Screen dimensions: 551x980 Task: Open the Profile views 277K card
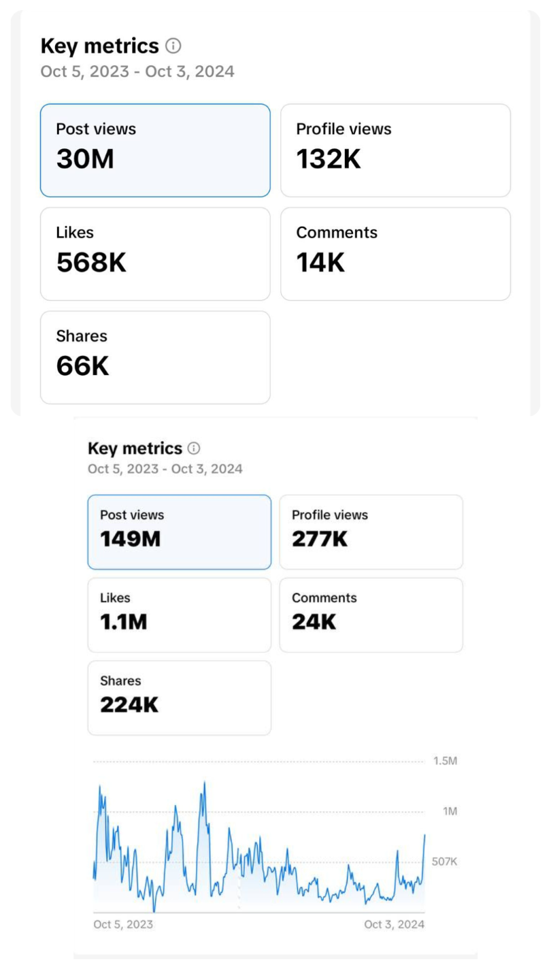click(x=371, y=532)
